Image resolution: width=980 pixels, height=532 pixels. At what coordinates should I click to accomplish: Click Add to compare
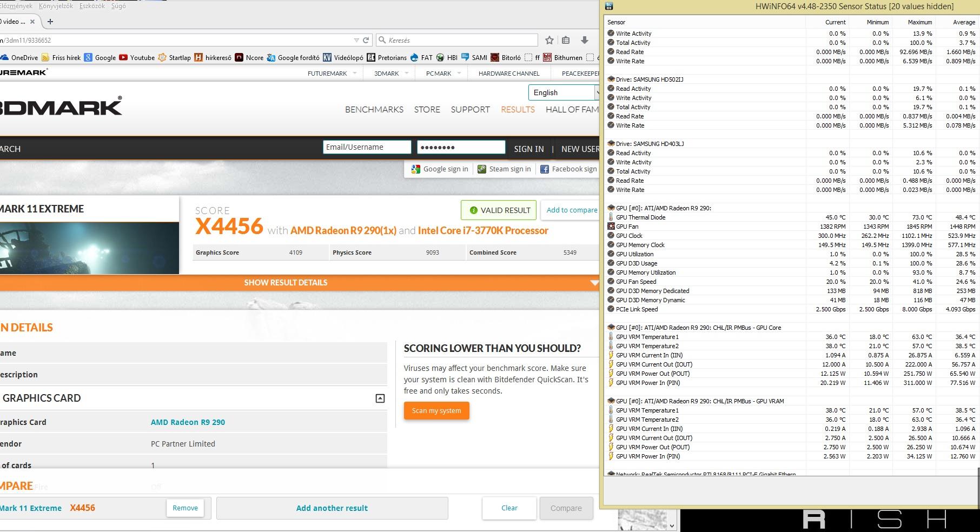pos(572,210)
